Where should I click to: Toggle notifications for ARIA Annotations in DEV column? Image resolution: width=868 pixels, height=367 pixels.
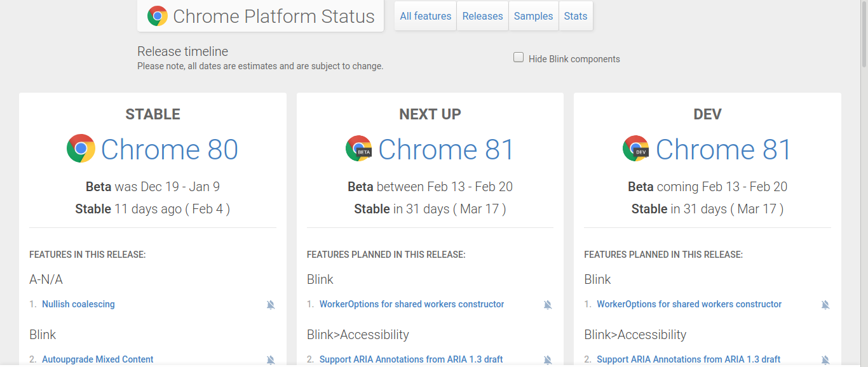pyautogui.click(x=825, y=359)
